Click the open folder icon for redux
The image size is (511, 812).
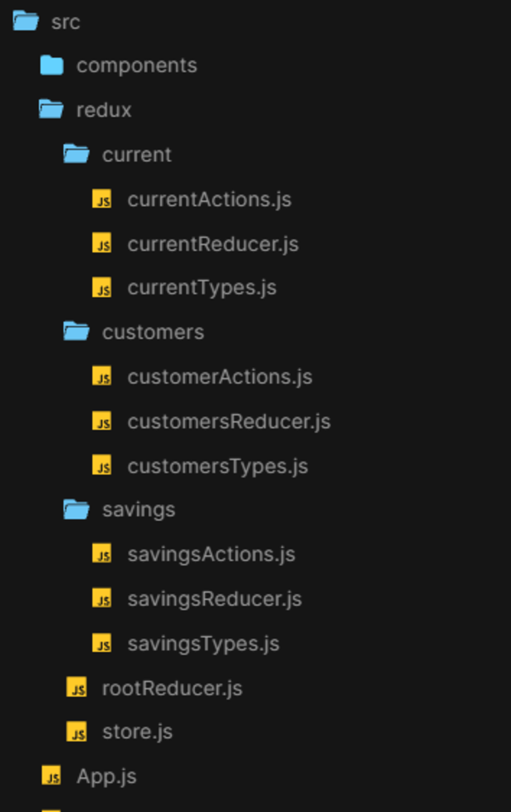(51, 109)
